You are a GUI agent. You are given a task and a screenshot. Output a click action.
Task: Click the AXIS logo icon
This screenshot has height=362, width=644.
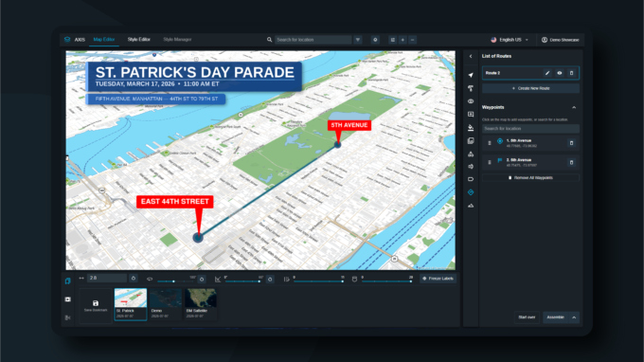pyautogui.click(x=67, y=40)
